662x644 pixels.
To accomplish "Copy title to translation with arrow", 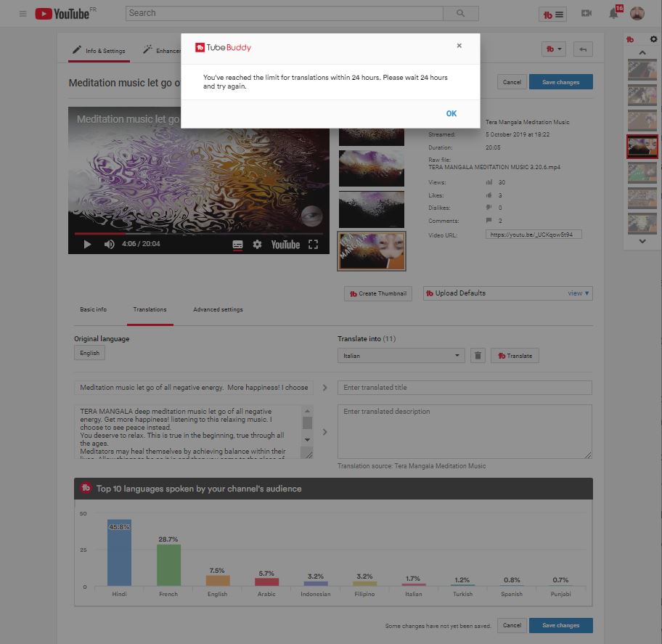I will [x=324, y=388].
